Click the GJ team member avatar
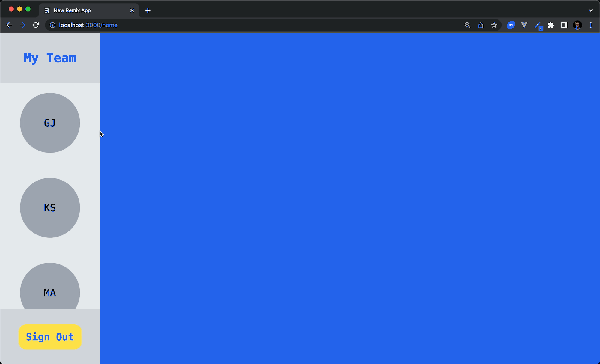The height and width of the screenshot is (364, 600). 50,123
